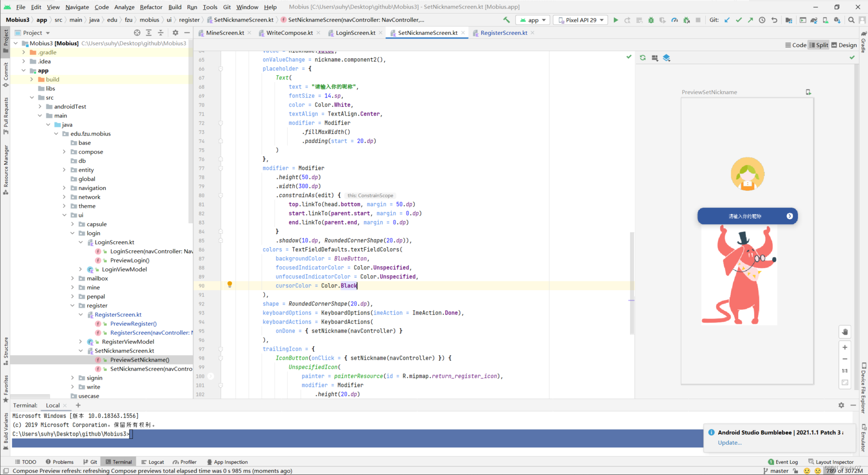Open Git Show History clock icon
The width and height of the screenshot is (868, 475).
[762, 20]
